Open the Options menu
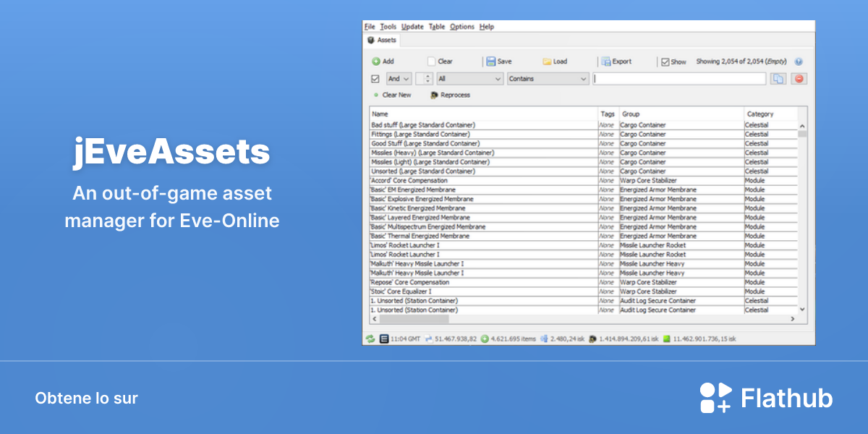Image resolution: width=868 pixels, height=434 pixels. coord(462,27)
